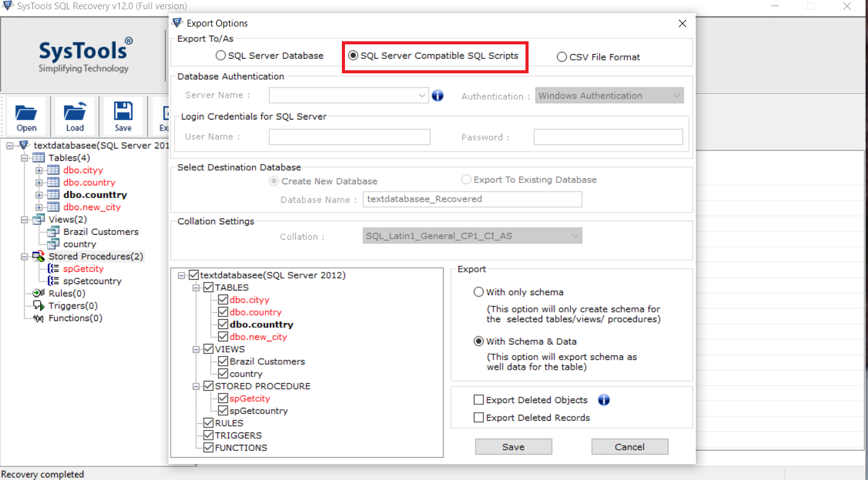This screenshot has height=480, width=868.
Task: Click the dbo.country table icon in left tree
Action: [x=54, y=182]
